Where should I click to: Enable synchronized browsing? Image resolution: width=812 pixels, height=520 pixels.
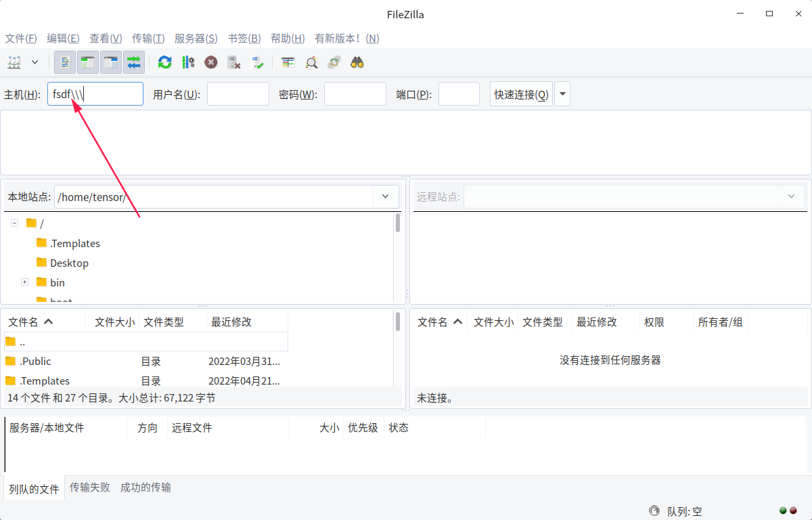point(334,62)
